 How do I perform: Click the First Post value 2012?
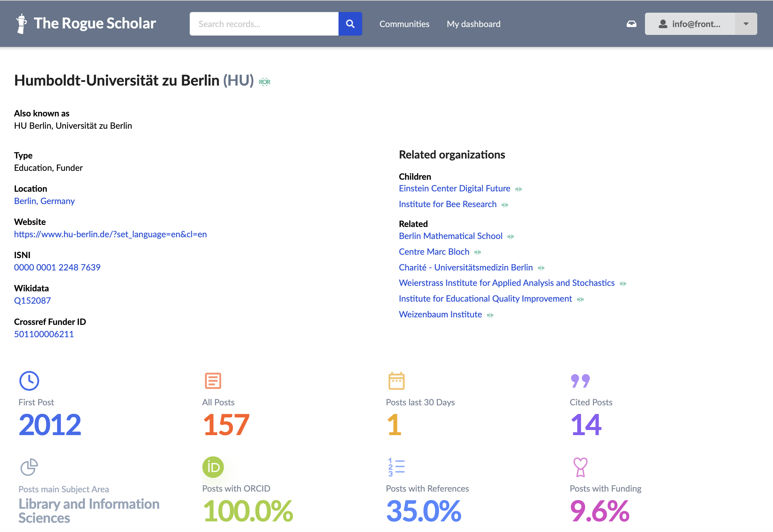pyautogui.click(x=50, y=425)
